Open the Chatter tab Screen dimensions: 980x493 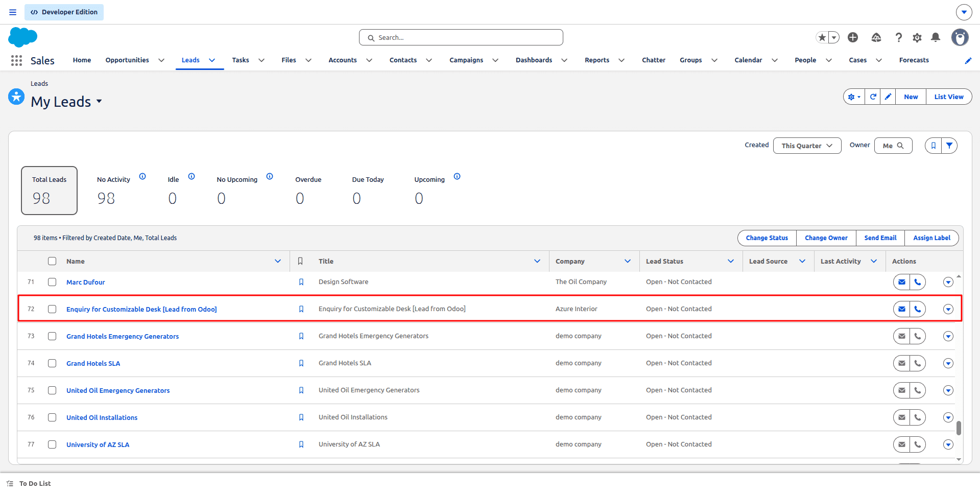click(654, 60)
